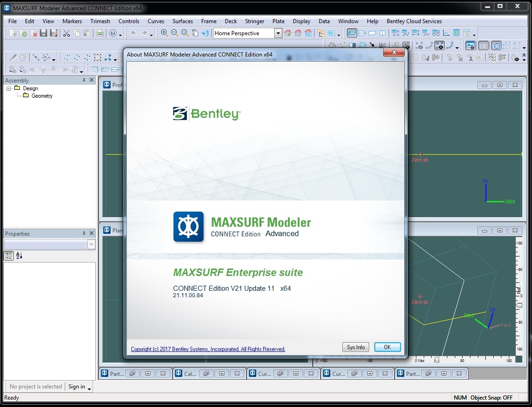Screen dimensions: 532x407
Task: Click the data table grid icon in toolbar
Action: click(456, 33)
